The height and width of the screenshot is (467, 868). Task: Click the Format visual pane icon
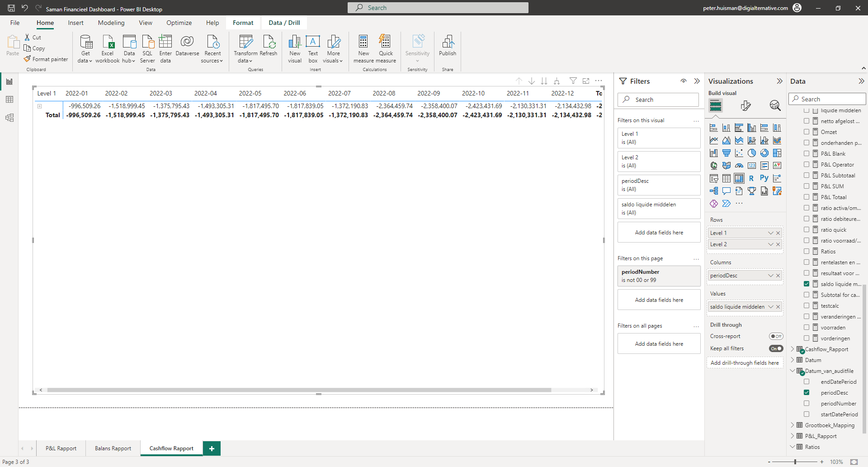tap(745, 105)
